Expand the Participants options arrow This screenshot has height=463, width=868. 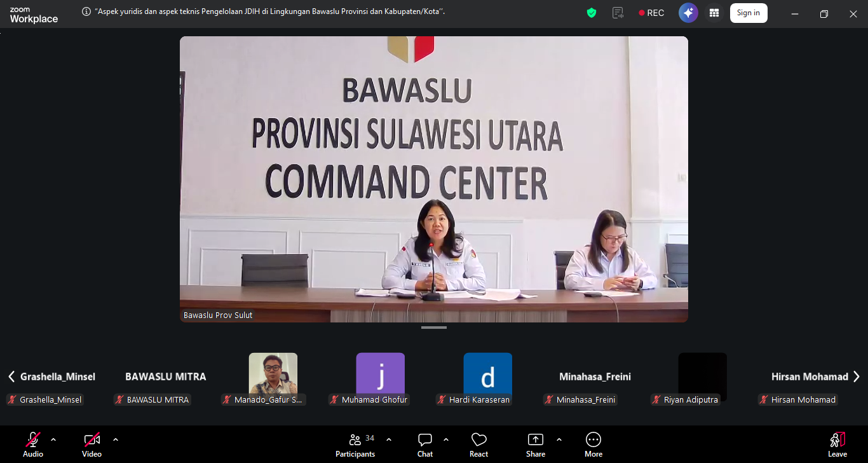[389, 439]
